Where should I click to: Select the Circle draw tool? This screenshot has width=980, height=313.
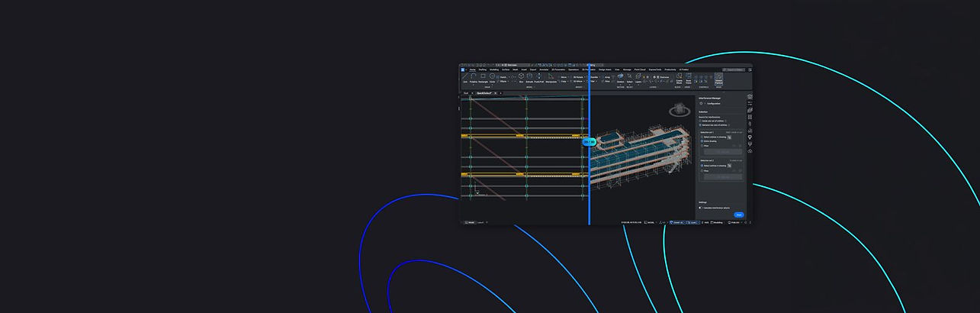coord(492,77)
